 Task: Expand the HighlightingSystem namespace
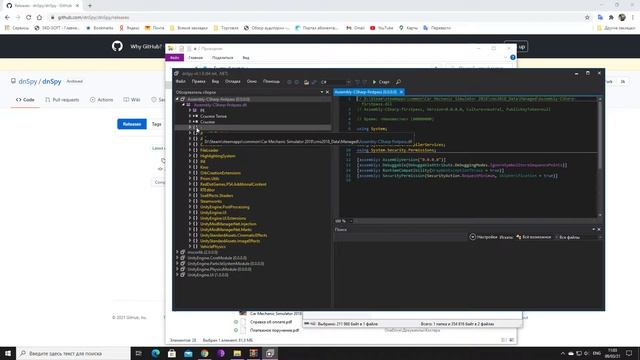(190, 156)
